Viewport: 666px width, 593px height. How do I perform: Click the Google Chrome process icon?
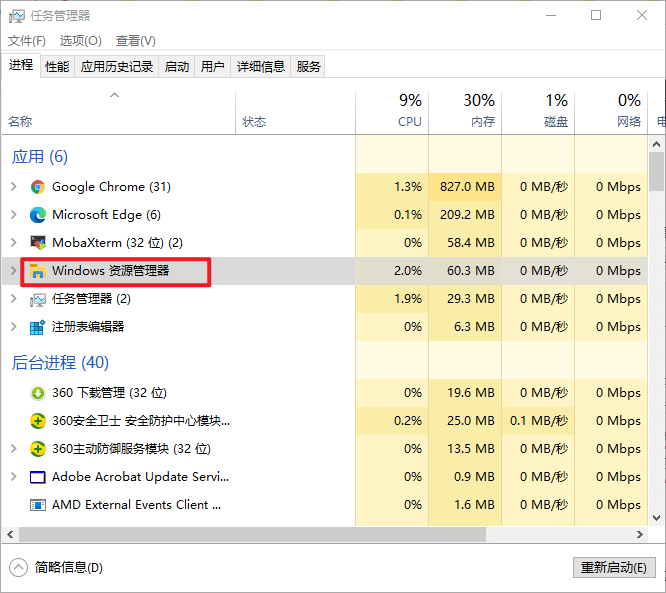pyautogui.click(x=37, y=187)
